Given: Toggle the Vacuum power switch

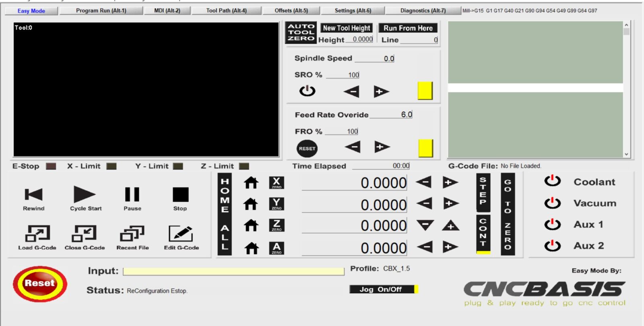Looking at the screenshot, I should (x=553, y=203).
